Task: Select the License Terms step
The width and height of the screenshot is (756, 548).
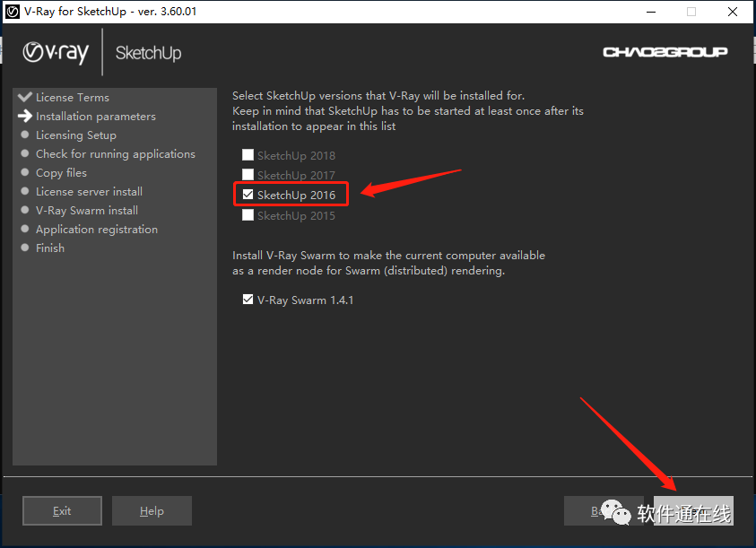Action: pos(73,98)
